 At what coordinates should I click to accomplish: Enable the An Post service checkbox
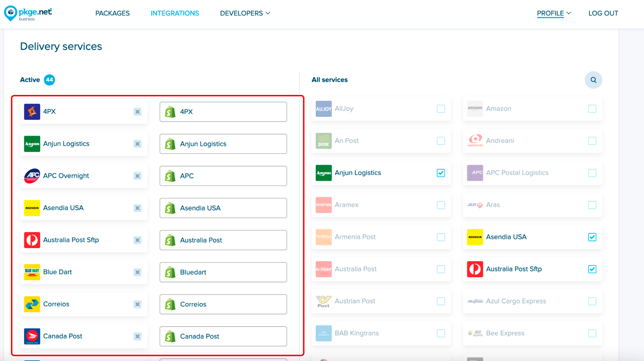[441, 141]
